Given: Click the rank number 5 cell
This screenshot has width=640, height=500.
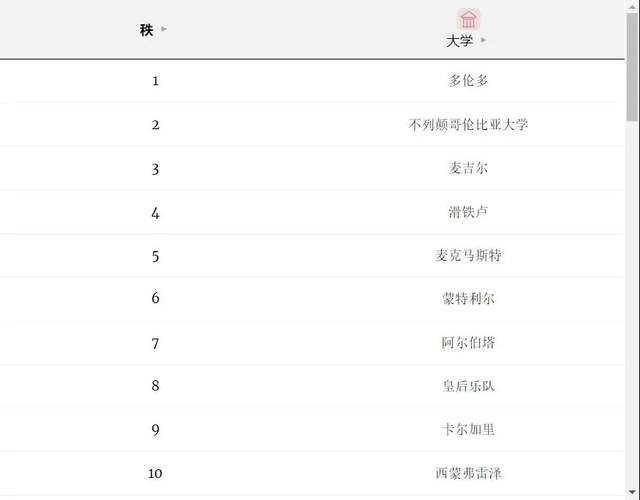Looking at the screenshot, I should click(x=155, y=256).
